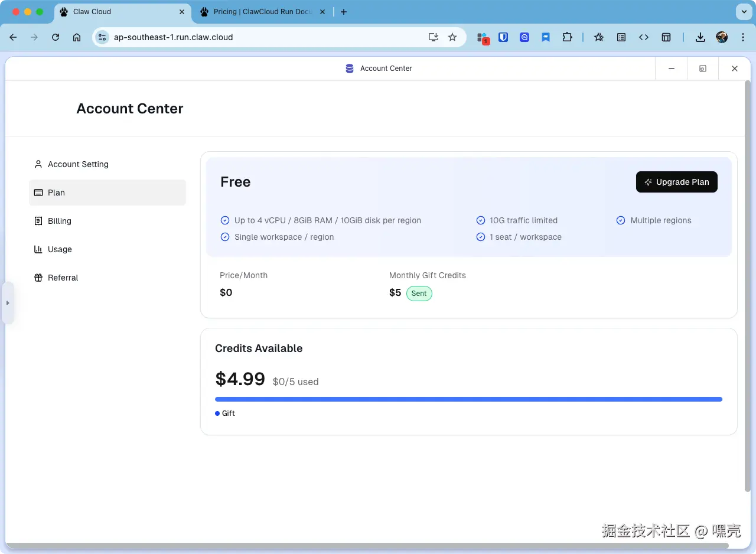Click the $0/5 used text
Image resolution: width=756 pixels, height=554 pixels.
click(x=296, y=382)
